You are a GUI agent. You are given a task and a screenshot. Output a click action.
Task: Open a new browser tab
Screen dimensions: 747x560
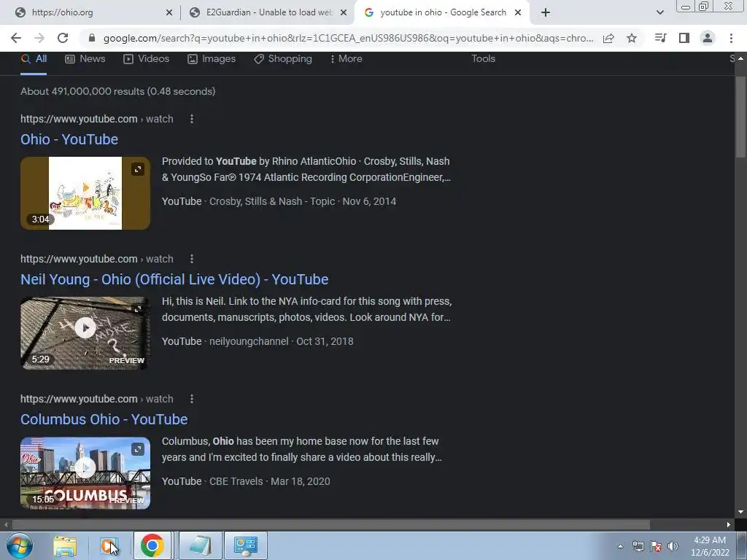pos(546,13)
